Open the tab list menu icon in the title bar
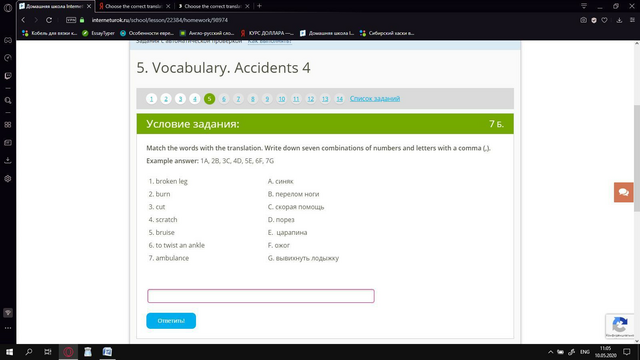This screenshot has width=640, height=360. pyautogui.click(x=584, y=6)
